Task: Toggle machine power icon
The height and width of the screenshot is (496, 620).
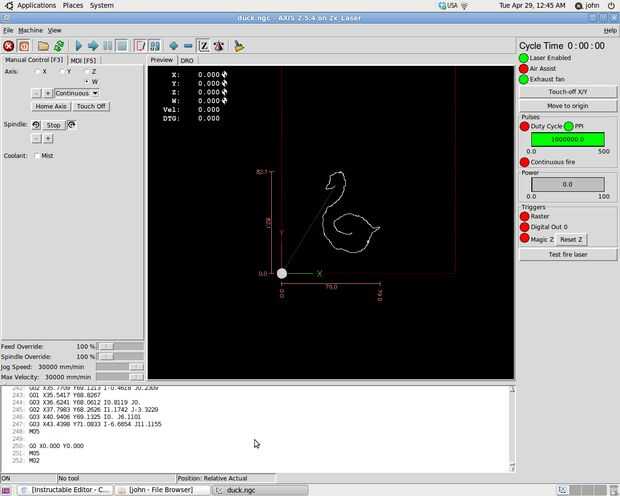Action: pos(24,46)
